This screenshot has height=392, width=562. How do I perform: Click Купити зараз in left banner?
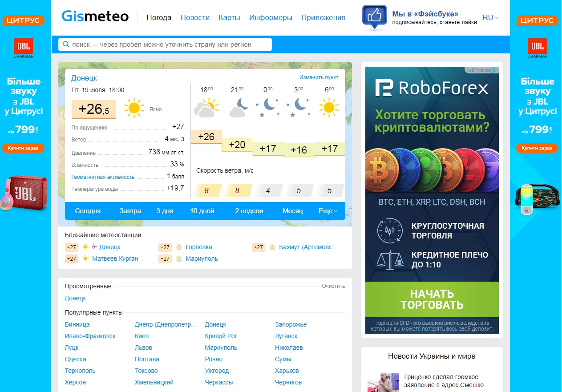click(23, 148)
